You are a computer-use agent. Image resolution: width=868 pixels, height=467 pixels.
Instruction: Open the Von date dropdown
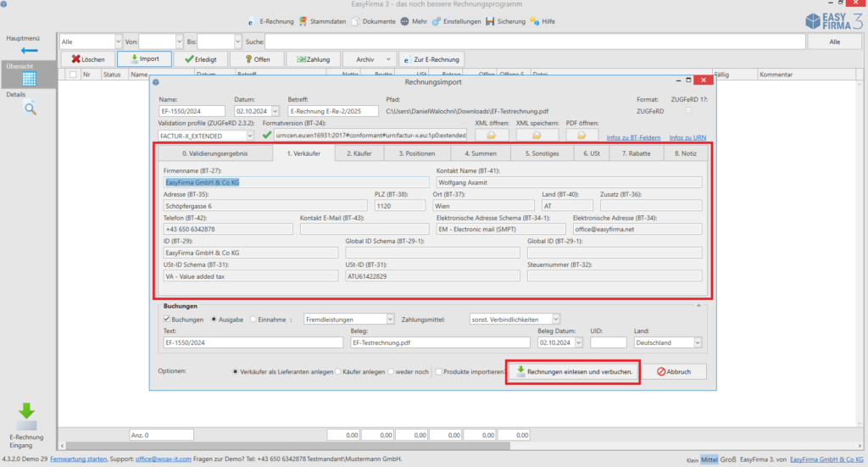coord(179,42)
